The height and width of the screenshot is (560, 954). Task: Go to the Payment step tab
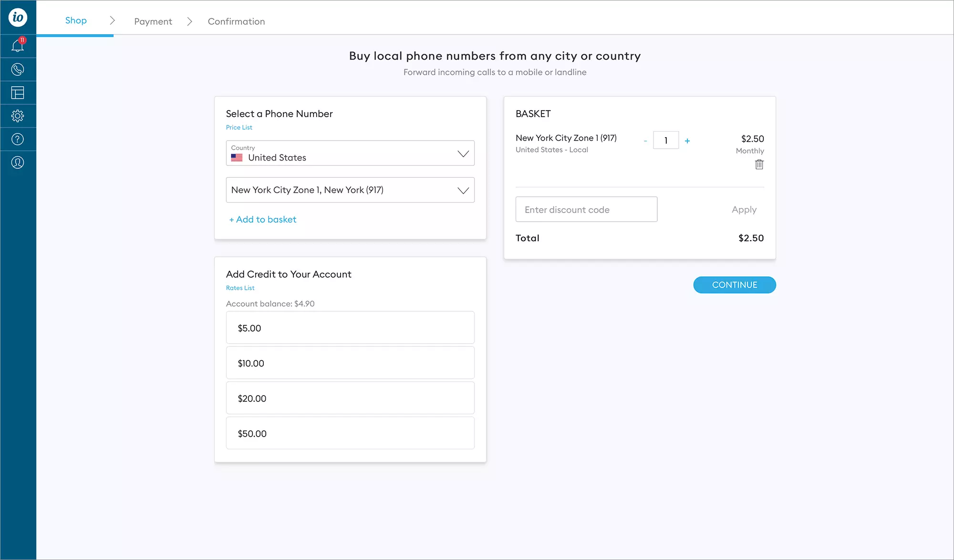click(x=153, y=21)
